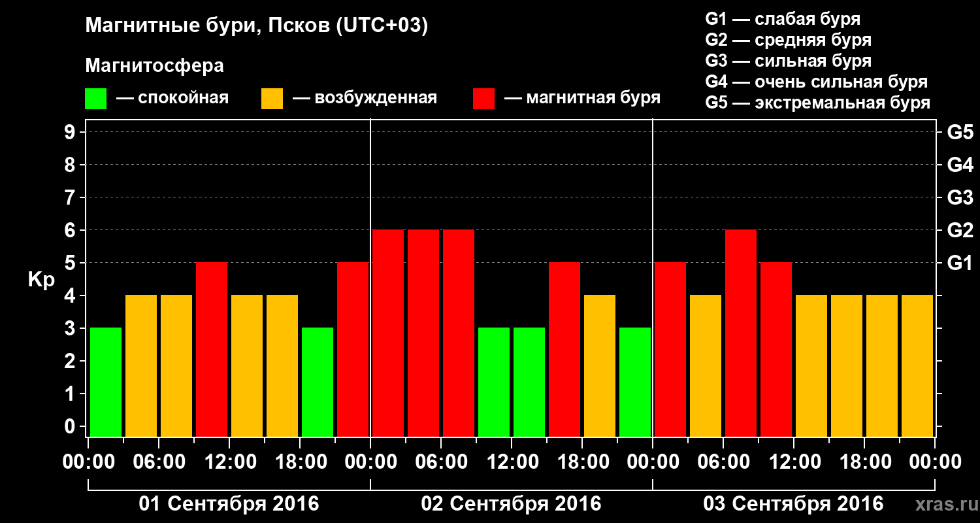Click the red 00:00–03:00 bar on 03 Сентября
Screen dimensions: 980x523
coord(670,349)
